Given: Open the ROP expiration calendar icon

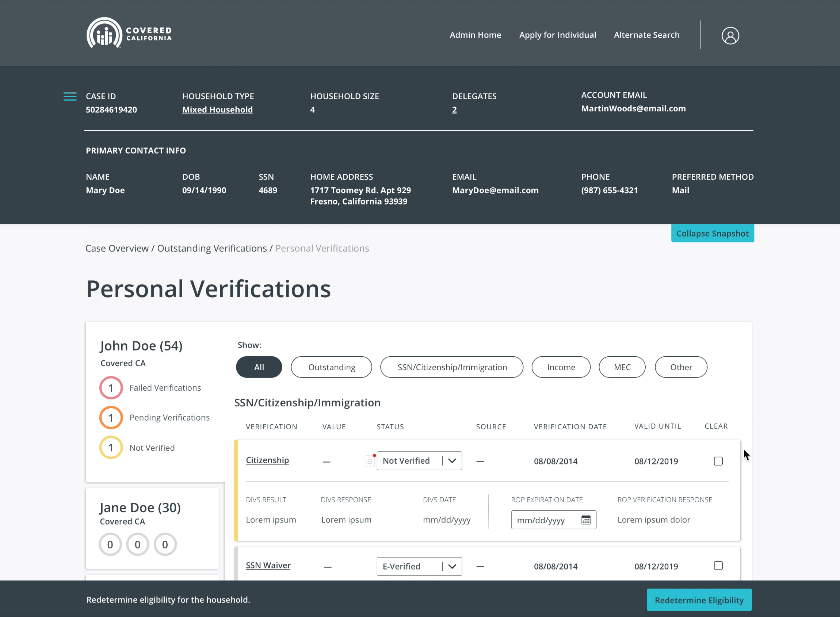Looking at the screenshot, I should click(585, 520).
